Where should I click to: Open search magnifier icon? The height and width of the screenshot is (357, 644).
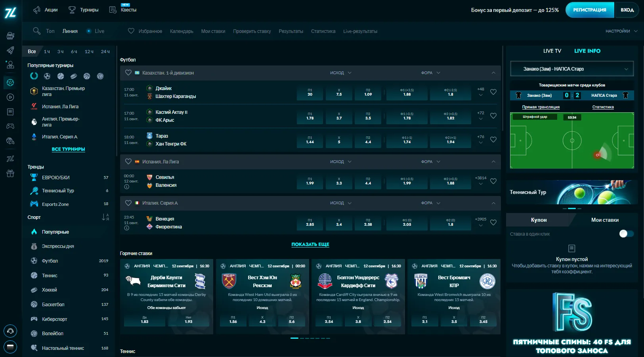pyautogui.click(x=37, y=31)
